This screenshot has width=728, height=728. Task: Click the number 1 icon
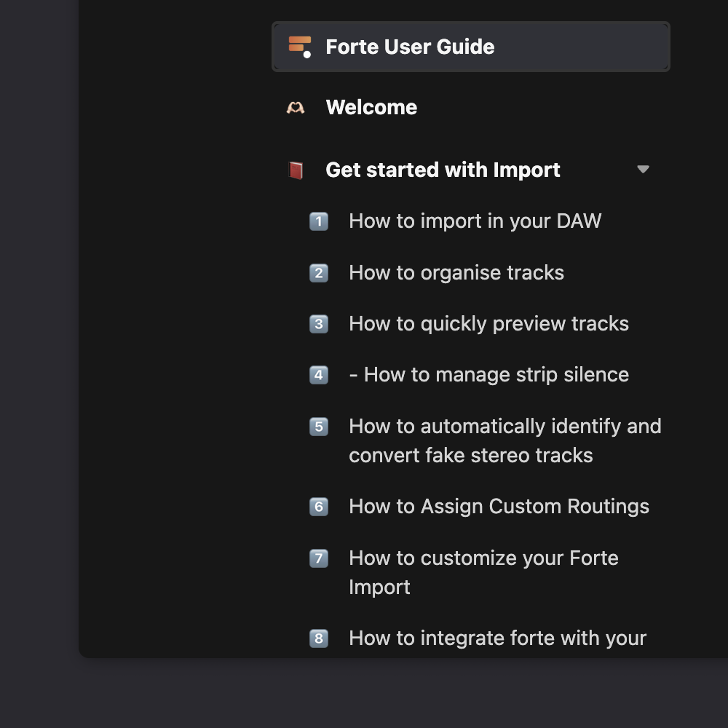[x=319, y=221]
